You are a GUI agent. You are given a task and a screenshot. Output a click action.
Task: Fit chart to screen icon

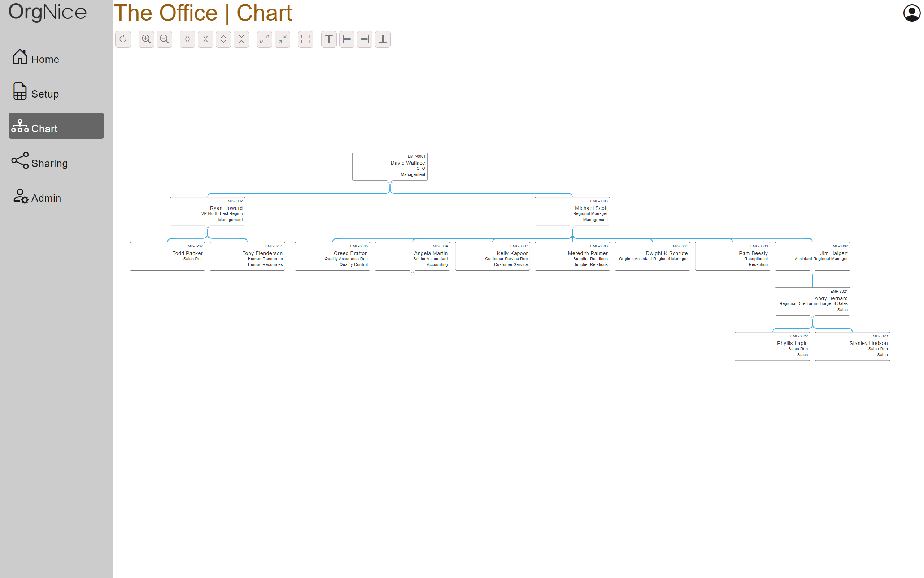[x=306, y=39]
